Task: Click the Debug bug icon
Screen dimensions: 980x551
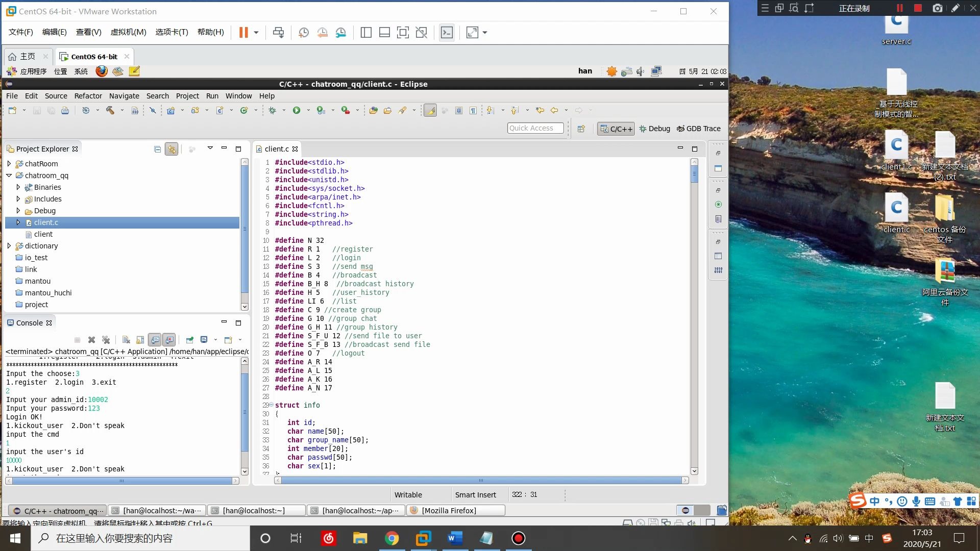Action: [273, 110]
